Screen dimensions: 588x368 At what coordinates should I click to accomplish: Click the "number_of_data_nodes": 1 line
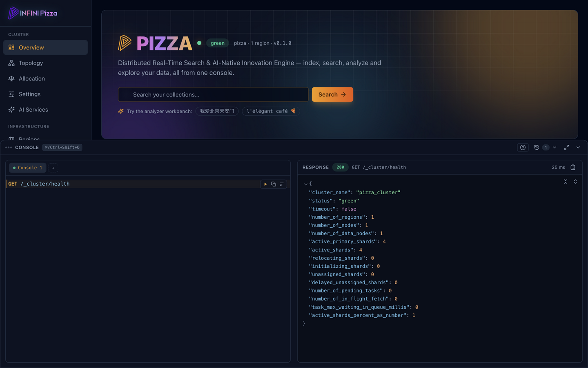coord(346,233)
